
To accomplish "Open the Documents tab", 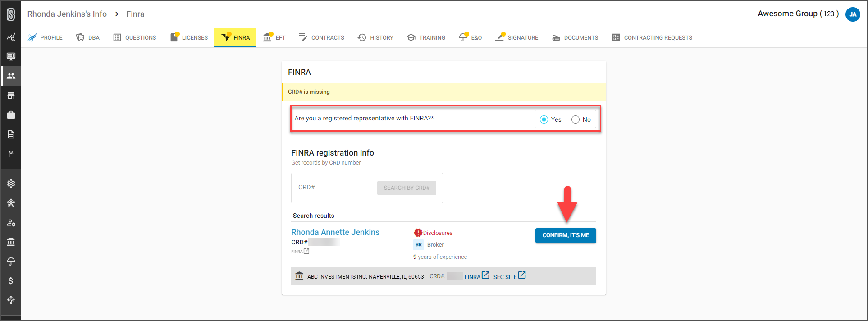I will coord(576,38).
